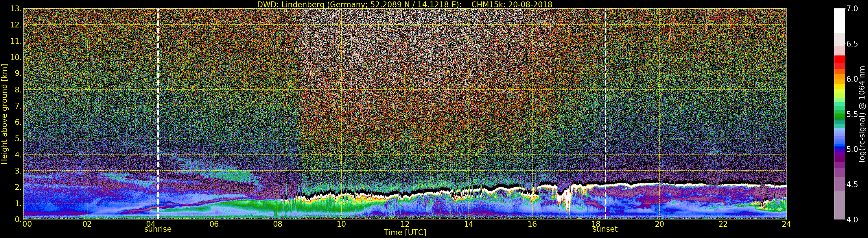Click the colorbar tick label 5.0
Screen dimensions: 868x238
[852, 149]
